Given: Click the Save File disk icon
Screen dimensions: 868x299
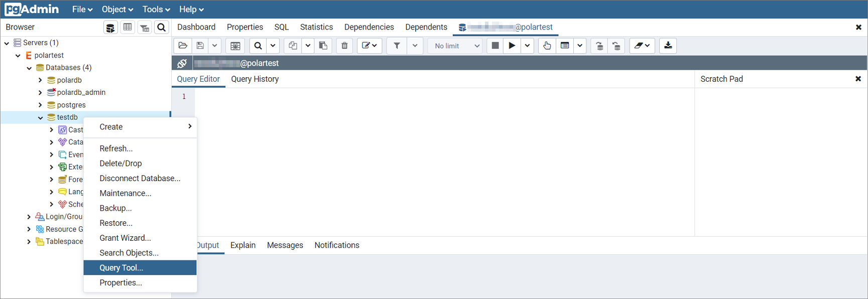Looking at the screenshot, I should coord(200,46).
